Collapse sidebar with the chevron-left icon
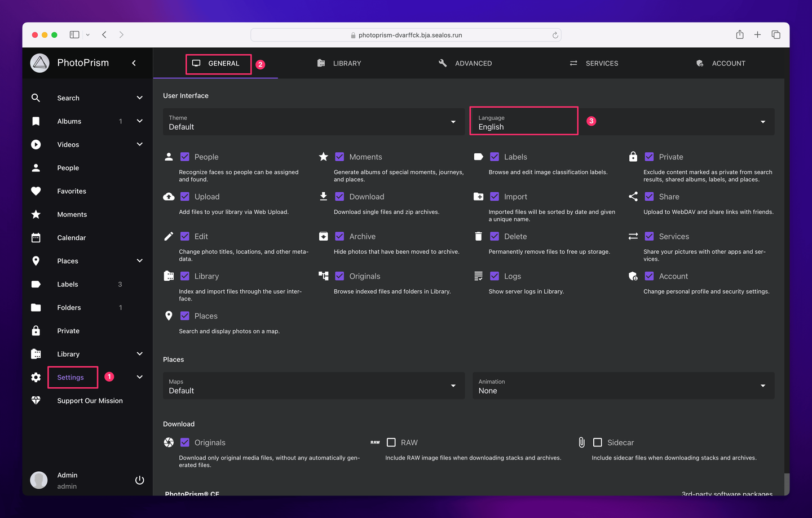The image size is (812, 518). pos(134,63)
